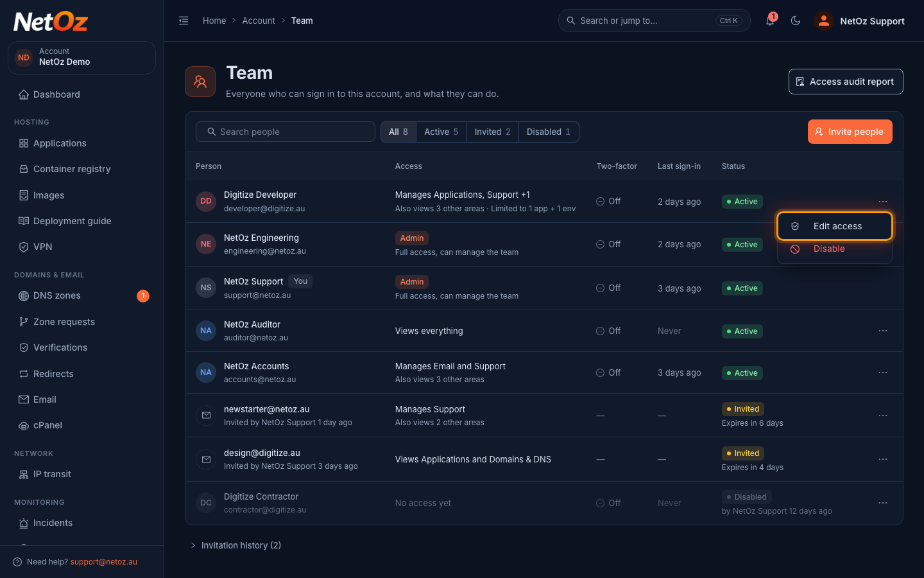Click the NetOz logo

click(51, 22)
